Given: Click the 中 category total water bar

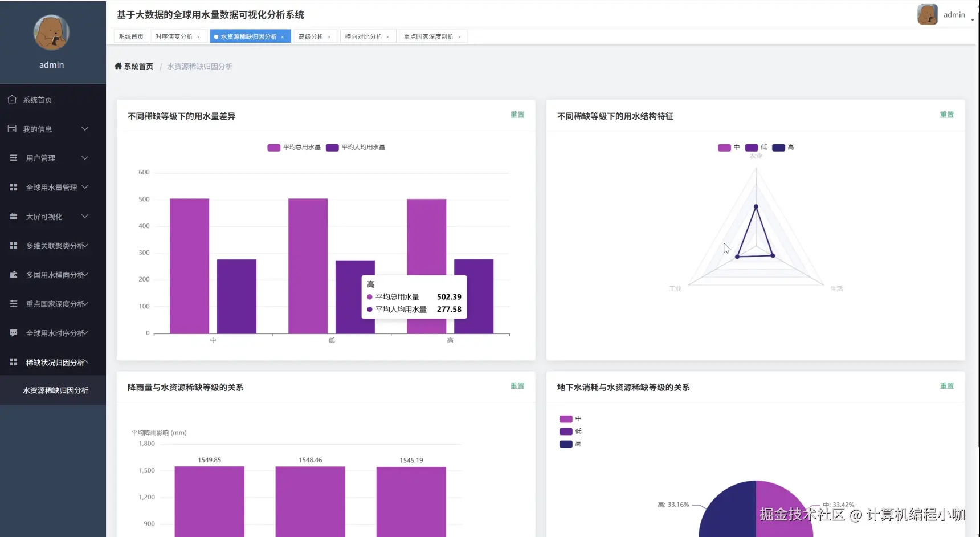Looking at the screenshot, I should pos(189,266).
